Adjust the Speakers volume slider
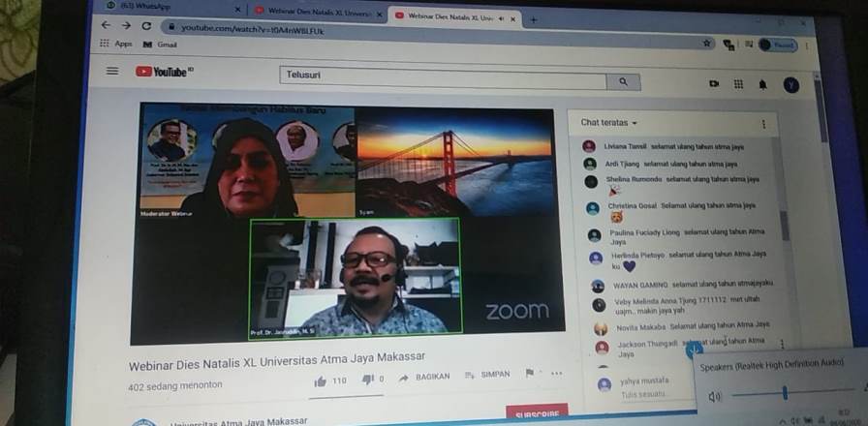The image size is (868, 426). (784, 393)
